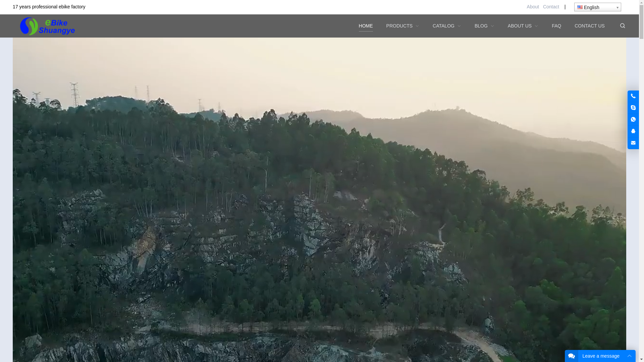644x362 pixels.
Task: Click the eBike Shuangye logo
Action: (47, 26)
